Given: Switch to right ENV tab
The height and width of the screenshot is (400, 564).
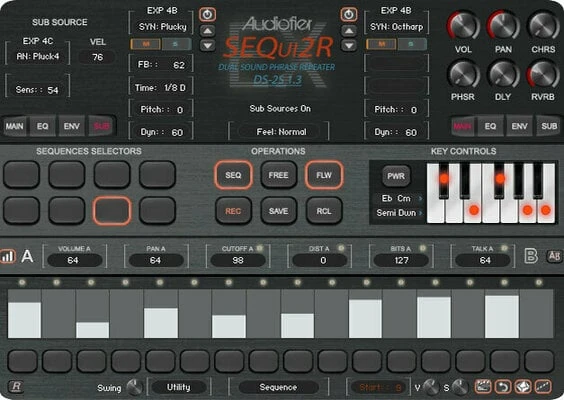Looking at the screenshot, I should tap(519, 126).
